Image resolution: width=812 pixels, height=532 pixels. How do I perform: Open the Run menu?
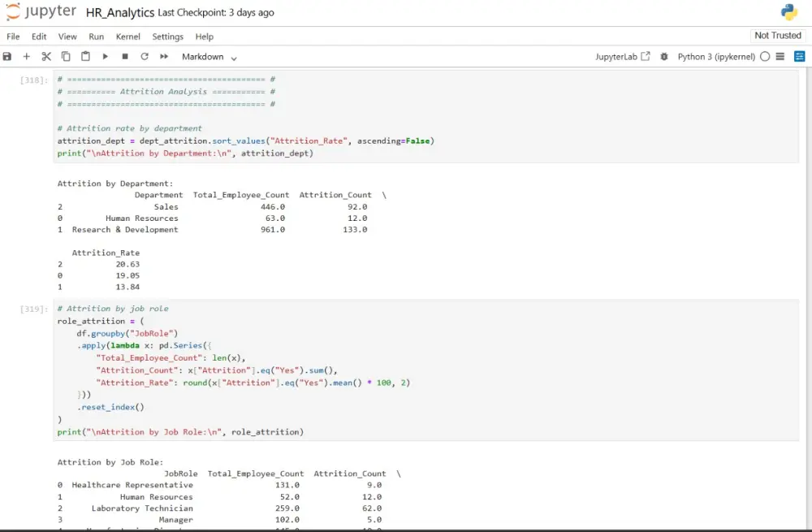tap(96, 37)
